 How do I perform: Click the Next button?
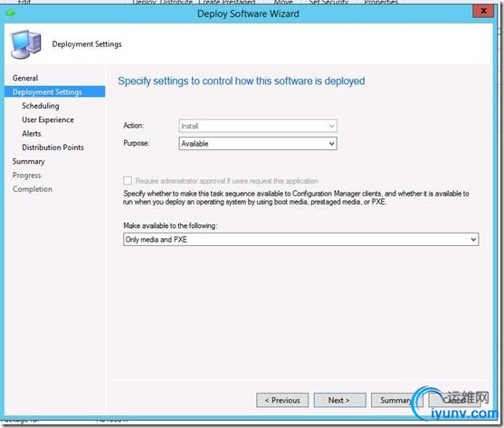(x=339, y=400)
